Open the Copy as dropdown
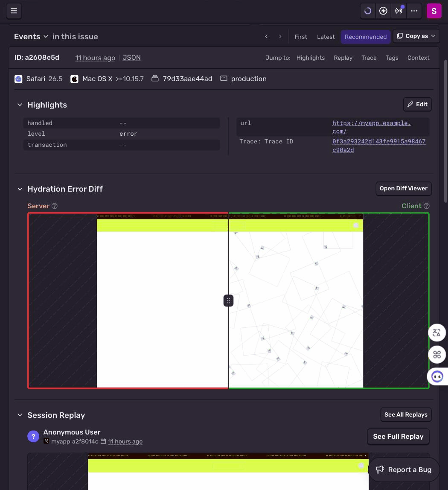448x490 pixels. [416, 36]
